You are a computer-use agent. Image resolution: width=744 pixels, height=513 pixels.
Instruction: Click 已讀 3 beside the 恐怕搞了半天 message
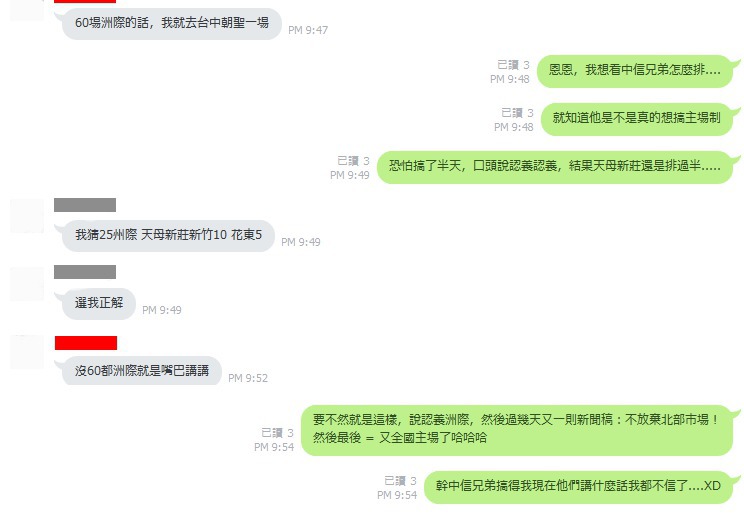coord(353,161)
